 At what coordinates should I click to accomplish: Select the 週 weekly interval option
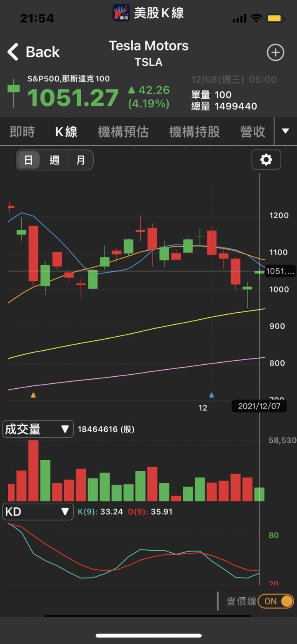pos(54,160)
